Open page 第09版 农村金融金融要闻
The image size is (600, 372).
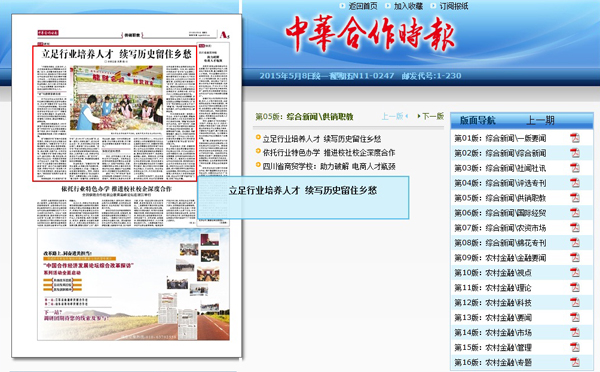(x=500, y=258)
